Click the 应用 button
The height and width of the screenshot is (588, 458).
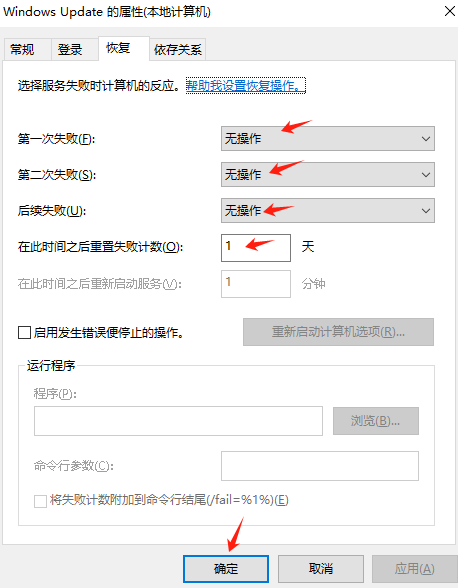tap(414, 569)
